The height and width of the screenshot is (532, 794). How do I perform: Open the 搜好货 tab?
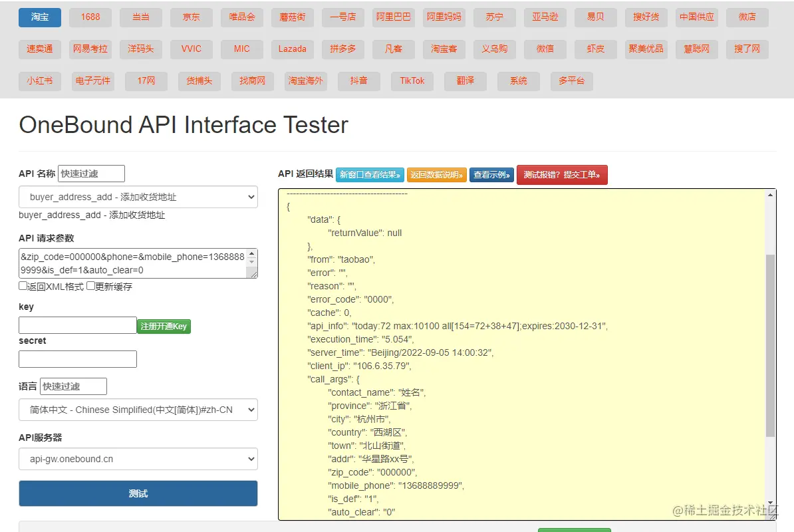pyautogui.click(x=646, y=17)
